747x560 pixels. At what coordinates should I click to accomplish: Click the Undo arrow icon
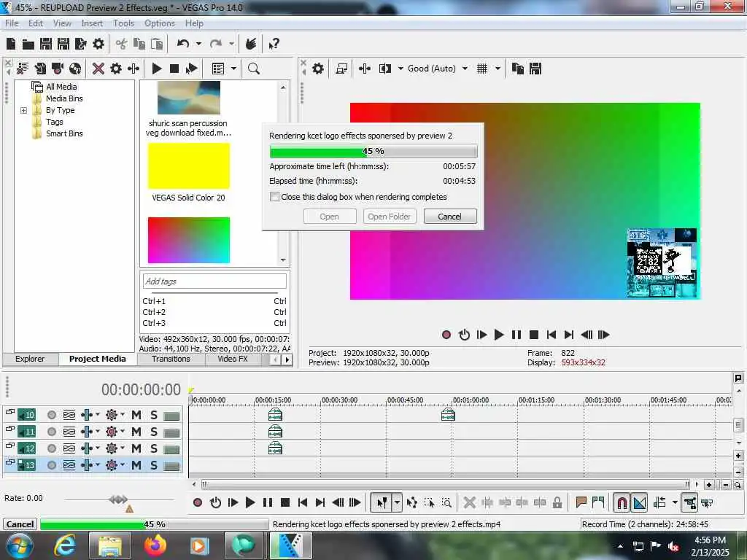coord(182,44)
